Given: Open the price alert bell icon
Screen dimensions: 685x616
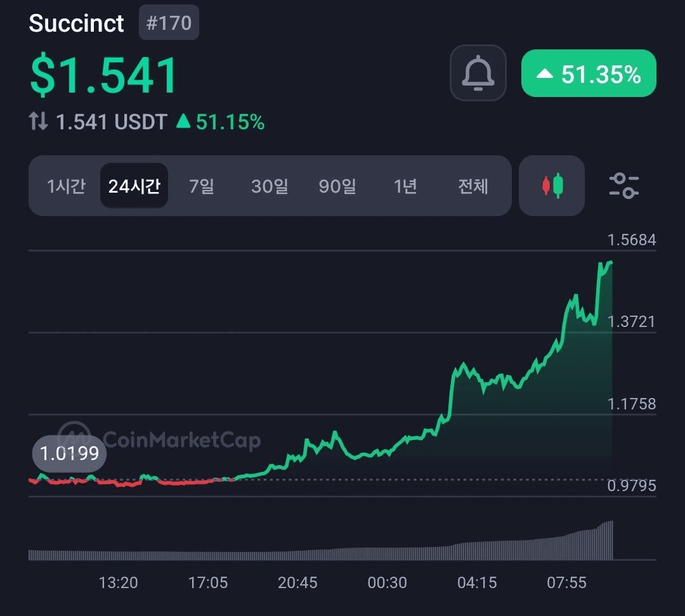Looking at the screenshot, I should click(x=478, y=73).
